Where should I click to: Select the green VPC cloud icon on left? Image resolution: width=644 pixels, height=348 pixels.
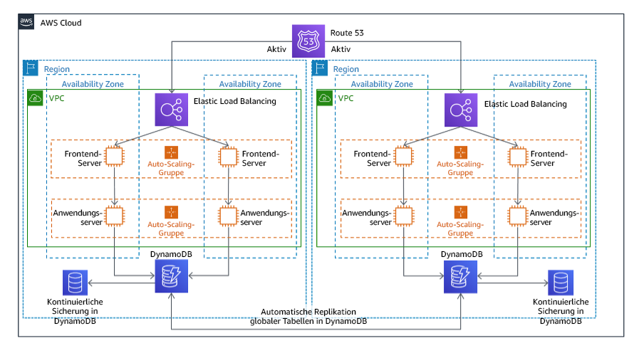click(36, 98)
